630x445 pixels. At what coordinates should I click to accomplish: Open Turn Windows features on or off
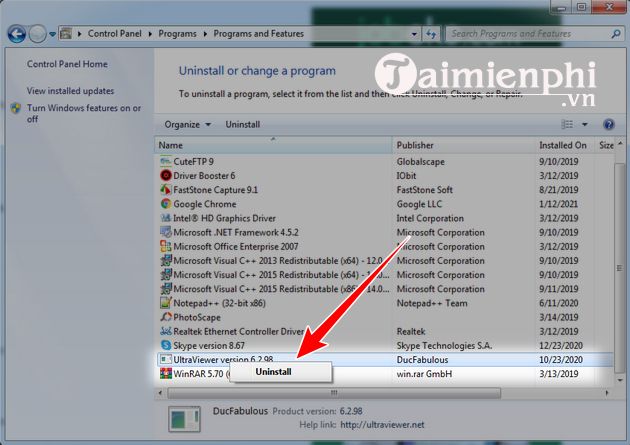pyautogui.click(x=84, y=114)
